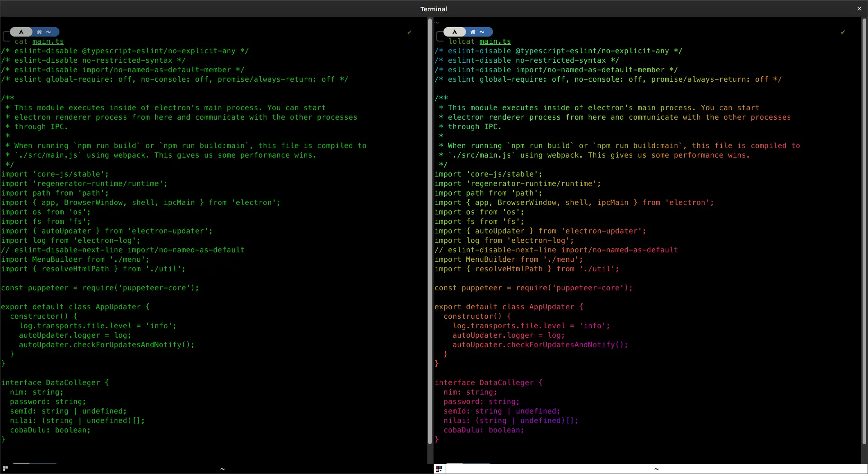Click the home icon in left pane prompt
Image resolution: width=868 pixels, height=474 pixels.
[39, 32]
